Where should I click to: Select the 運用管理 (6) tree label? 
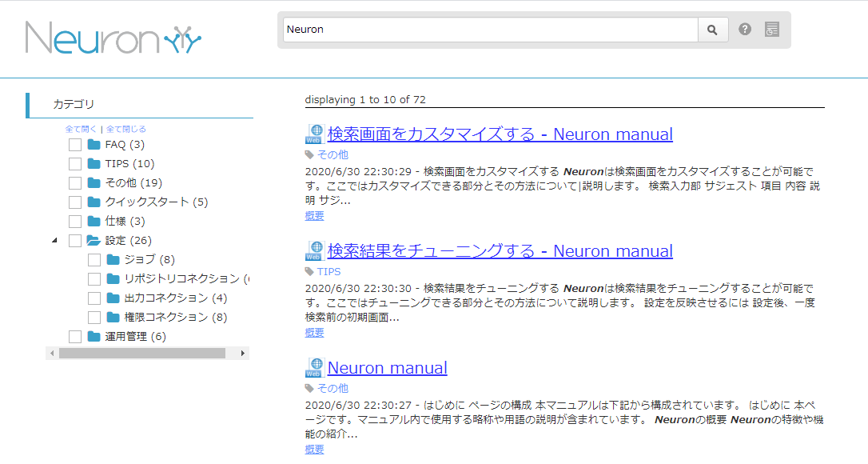pyautogui.click(x=136, y=337)
